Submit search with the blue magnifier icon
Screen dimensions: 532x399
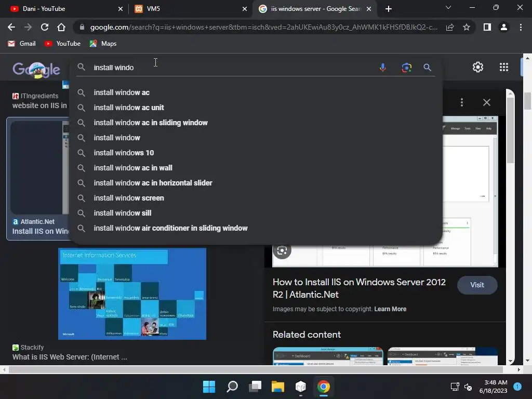click(x=427, y=68)
